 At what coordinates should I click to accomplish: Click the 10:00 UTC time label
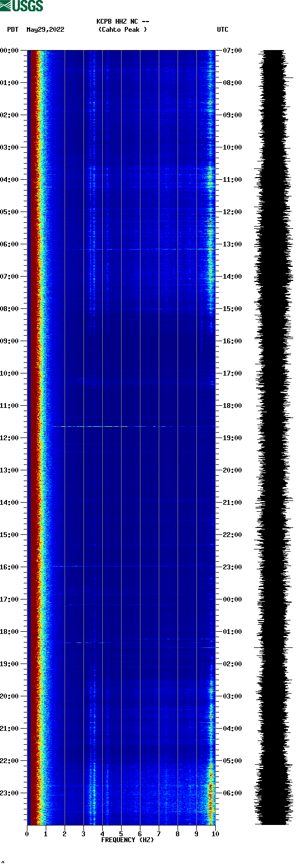232,147
